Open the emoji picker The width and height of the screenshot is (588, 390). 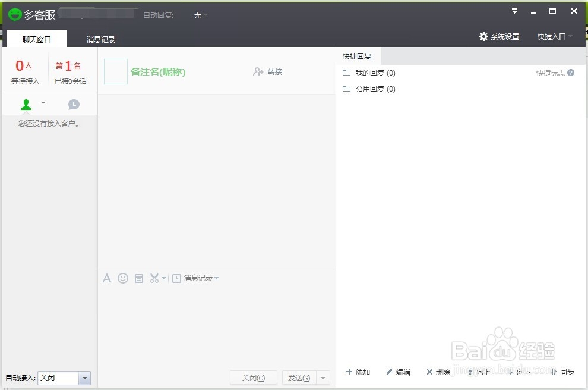(123, 278)
